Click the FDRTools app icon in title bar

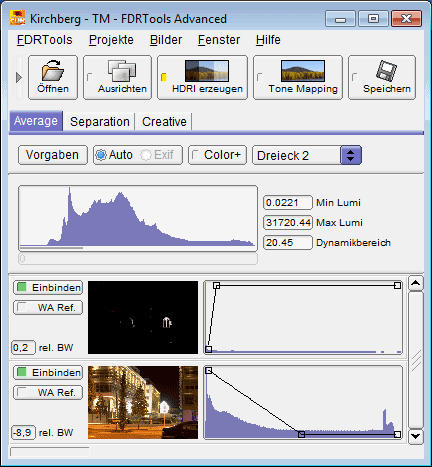click(17, 18)
